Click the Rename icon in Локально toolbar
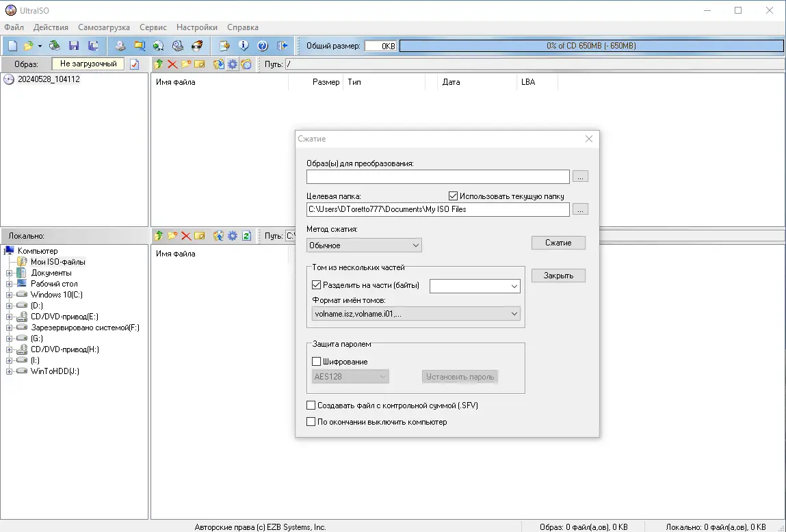Image resolution: width=786 pixels, height=532 pixels. (x=200, y=235)
